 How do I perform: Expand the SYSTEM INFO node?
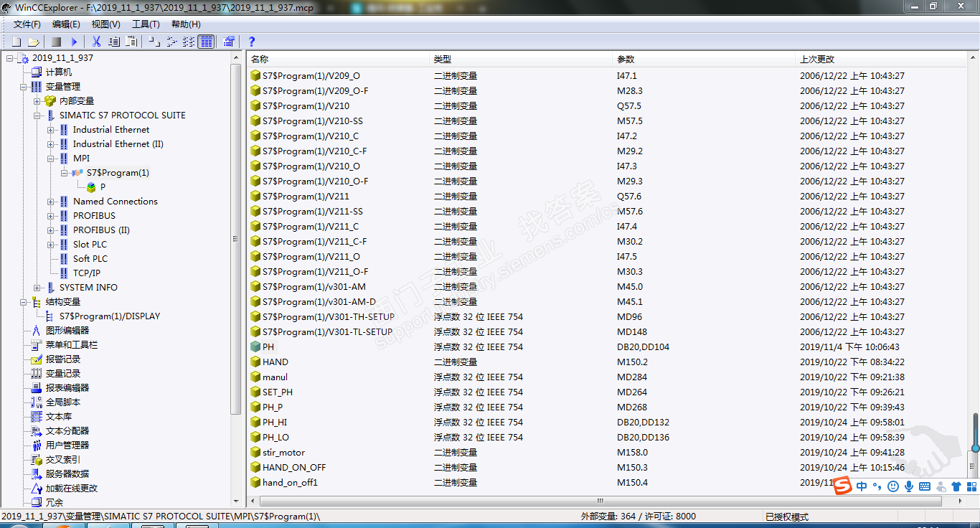[x=37, y=288]
